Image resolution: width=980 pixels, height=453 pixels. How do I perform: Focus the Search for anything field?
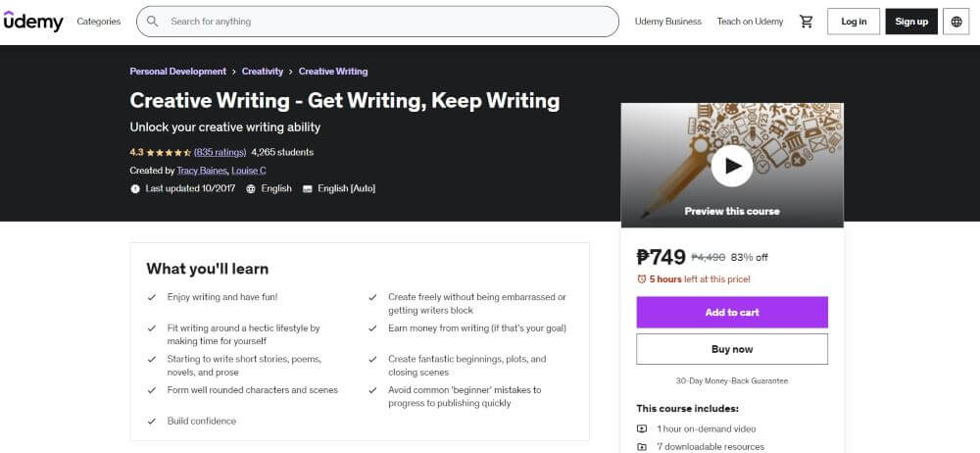coord(387,22)
